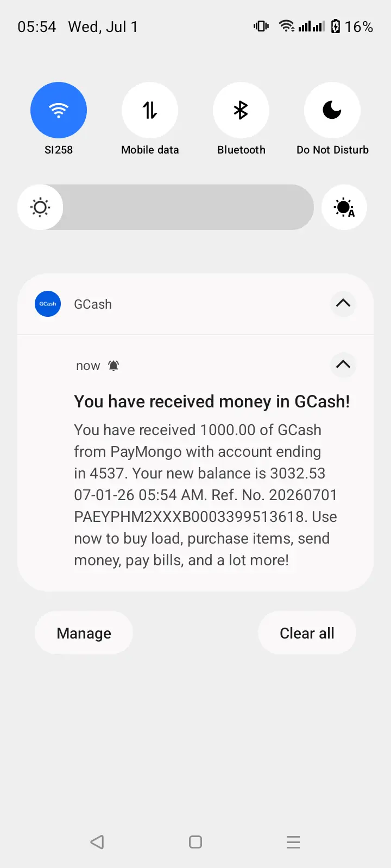Clear all notifications
The height and width of the screenshot is (868, 391).
pos(307,633)
